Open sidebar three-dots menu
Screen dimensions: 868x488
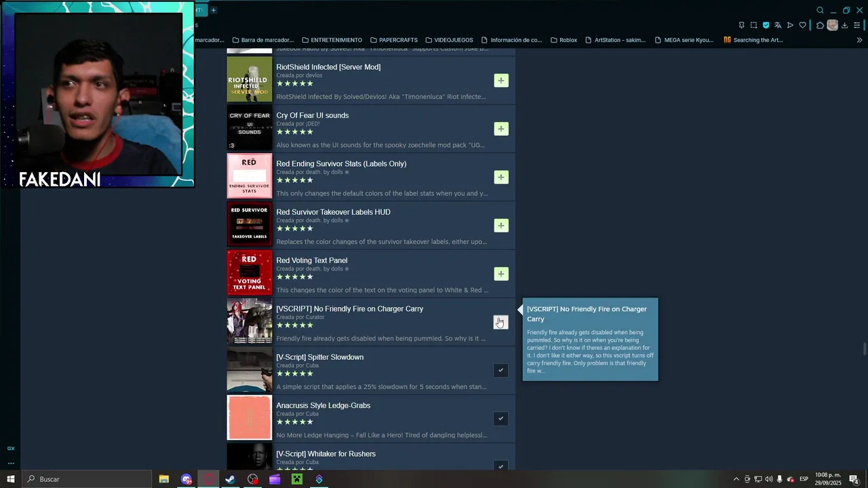[11, 464]
